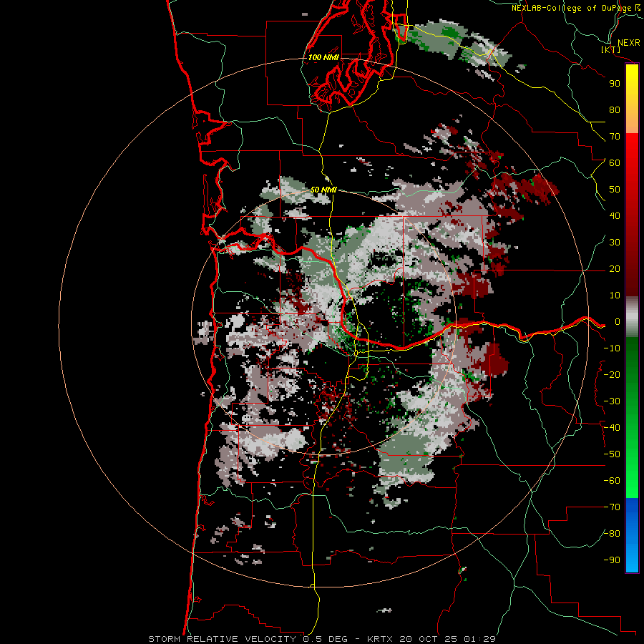Click the 30 value on the velocity scale

pyautogui.click(x=615, y=243)
